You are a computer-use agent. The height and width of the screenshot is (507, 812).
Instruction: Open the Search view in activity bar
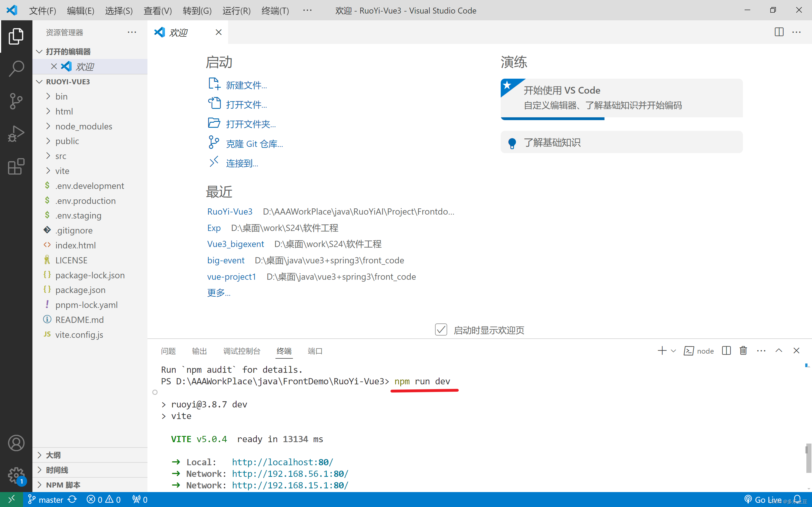16,68
